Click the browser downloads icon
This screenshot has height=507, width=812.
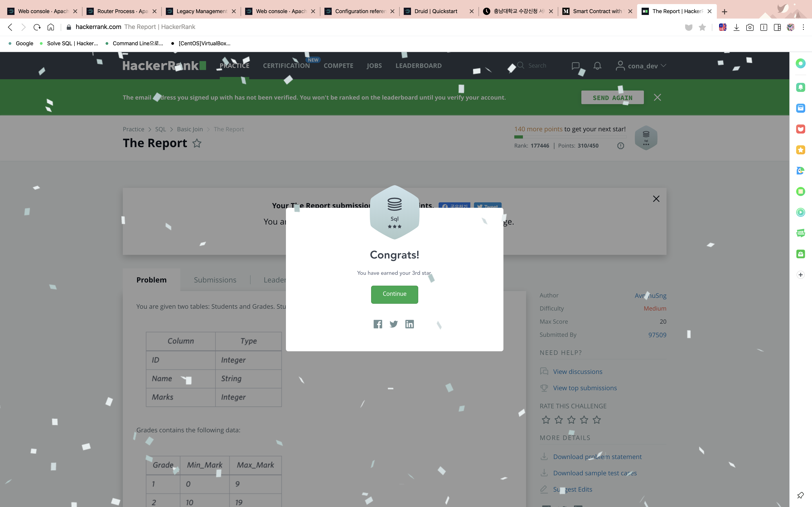point(737,27)
